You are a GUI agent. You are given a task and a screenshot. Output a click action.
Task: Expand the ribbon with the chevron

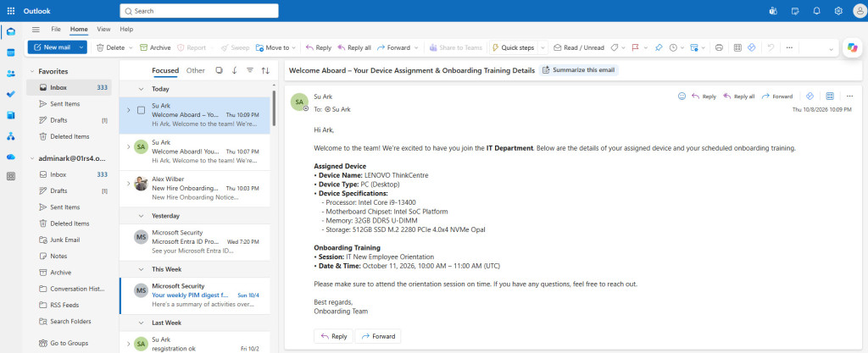coord(831,49)
